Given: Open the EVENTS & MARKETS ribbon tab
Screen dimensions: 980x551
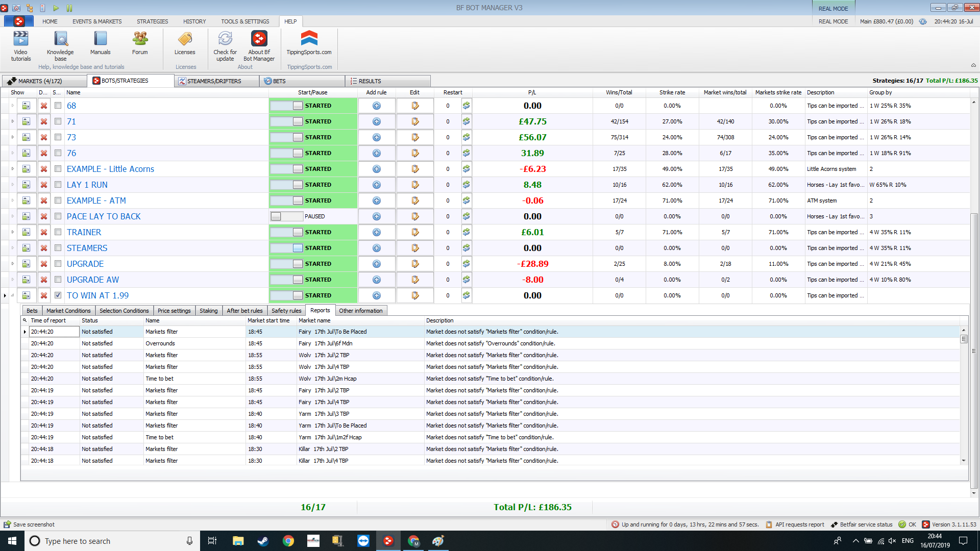Looking at the screenshot, I should pos(97,21).
